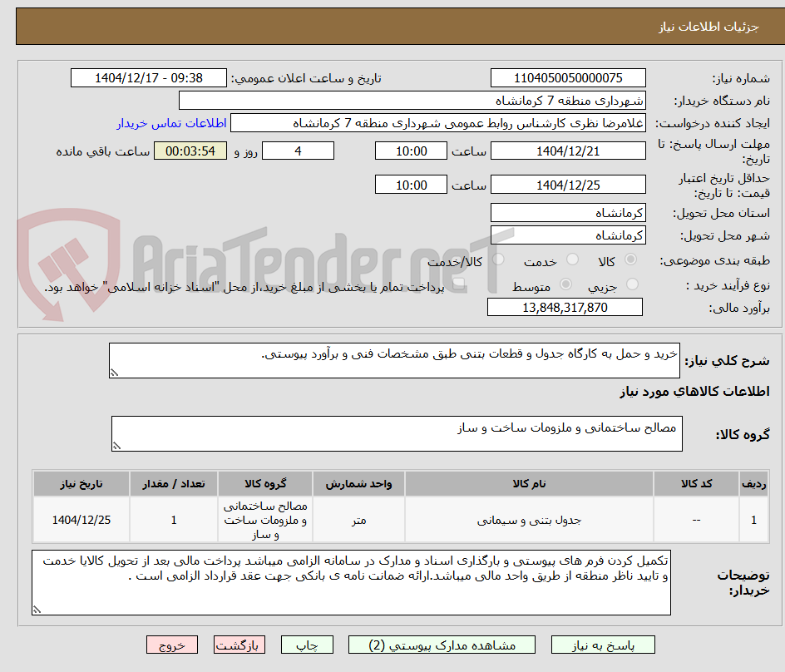Click the تعداد / مقدار column header
The width and height of the screenshot is (785, 672).
[x=174, y=484]
